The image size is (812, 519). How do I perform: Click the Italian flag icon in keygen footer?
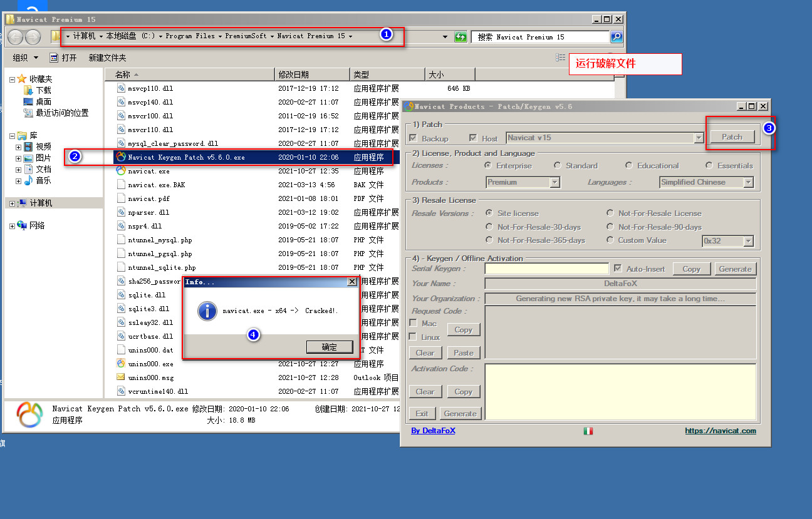click(x=588, y=431)
